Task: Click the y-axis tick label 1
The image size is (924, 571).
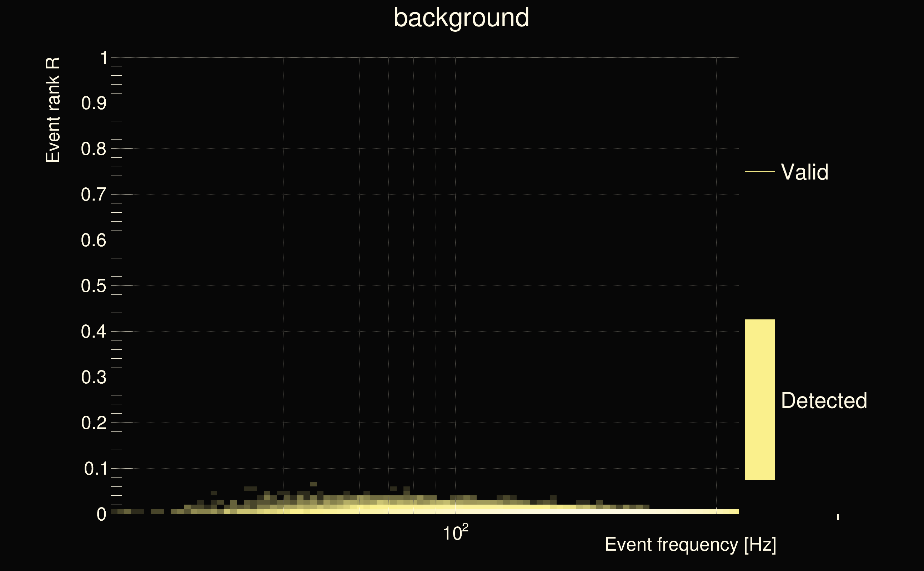Action: click(104, 58)
